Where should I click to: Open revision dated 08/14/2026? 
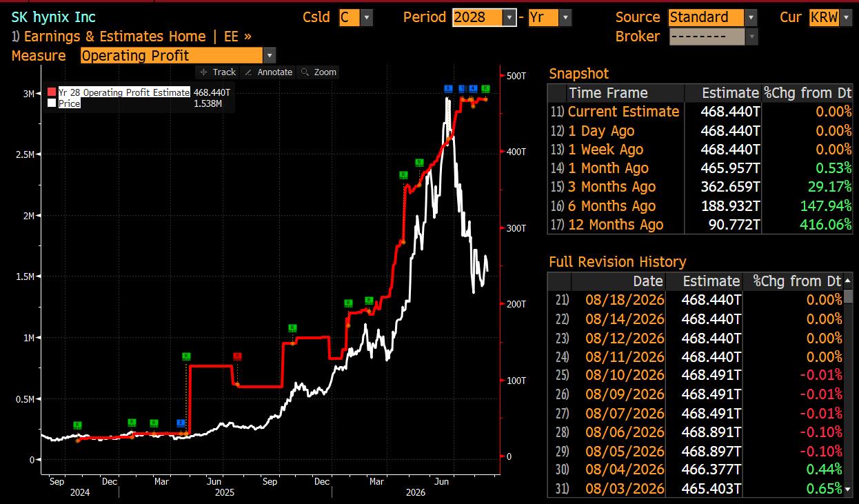click(695, 319)
